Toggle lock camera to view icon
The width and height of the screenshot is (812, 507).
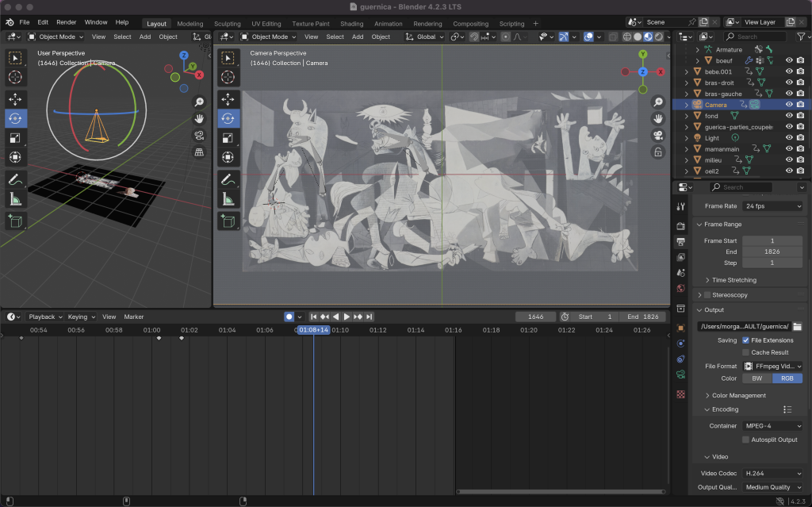click(657, 152)
